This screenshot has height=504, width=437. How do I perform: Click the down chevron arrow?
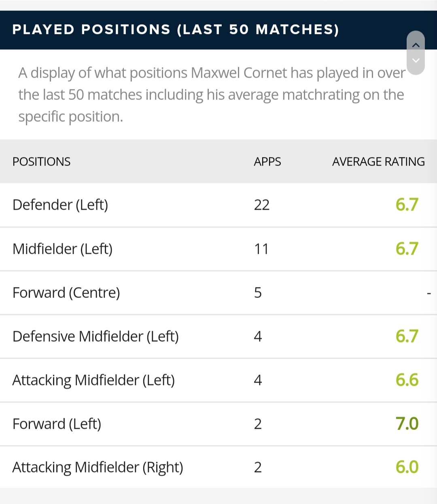(x=416, y=60)
